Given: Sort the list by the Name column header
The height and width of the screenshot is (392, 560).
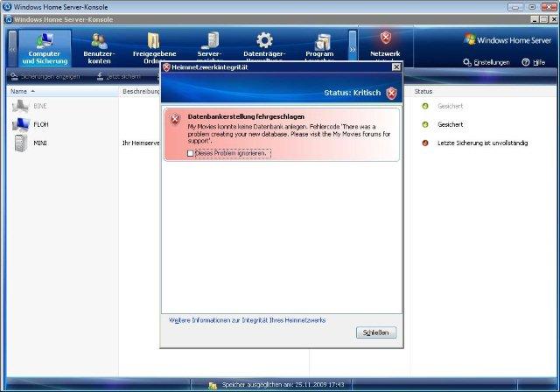Looking at the screenshot, I should 22,91.
